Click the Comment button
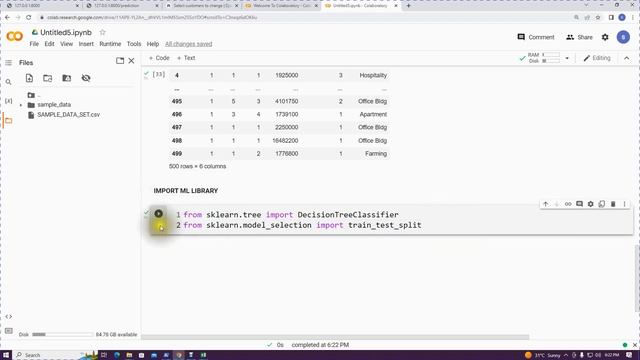Image resolution: width=640 pixels, height=360 pixels. pyautogui.click(x=536, y=37)
